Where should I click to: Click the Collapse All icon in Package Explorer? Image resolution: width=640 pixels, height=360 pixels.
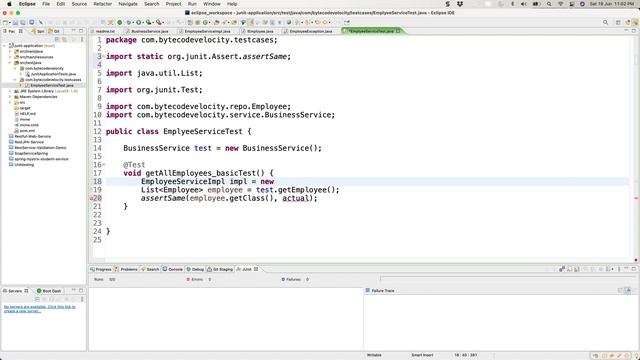(x=57, y=39)
